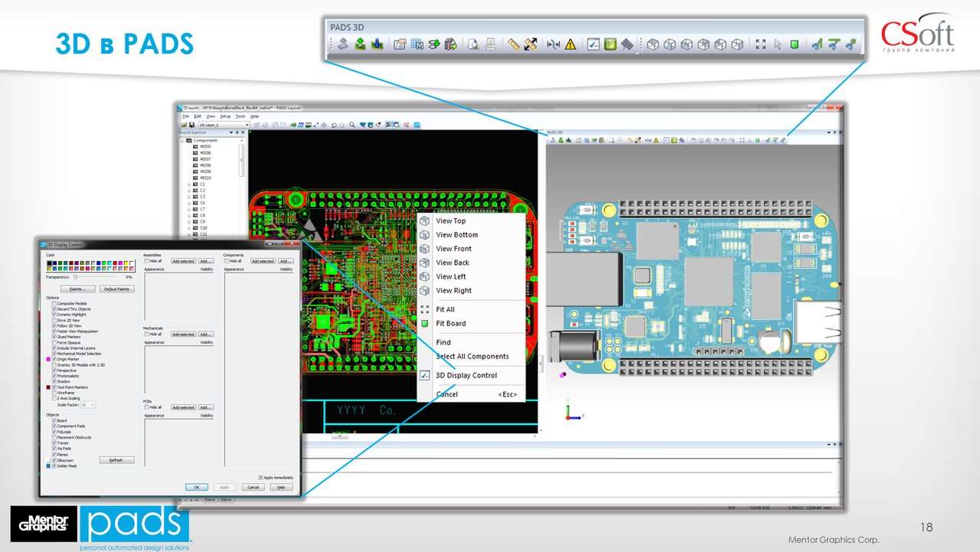980x552 pixels.
Task: Expand the C9 component tree node
Action: [x=189, y=221]
